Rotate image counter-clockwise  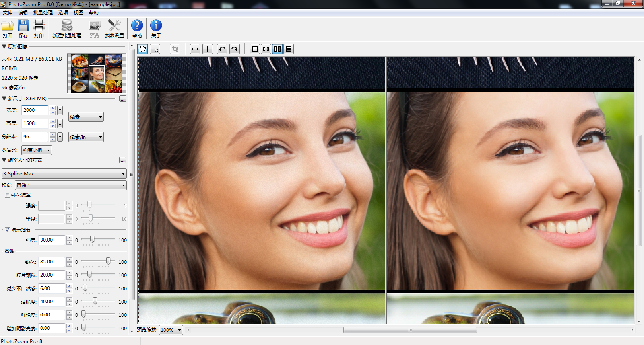click(222, 49)
